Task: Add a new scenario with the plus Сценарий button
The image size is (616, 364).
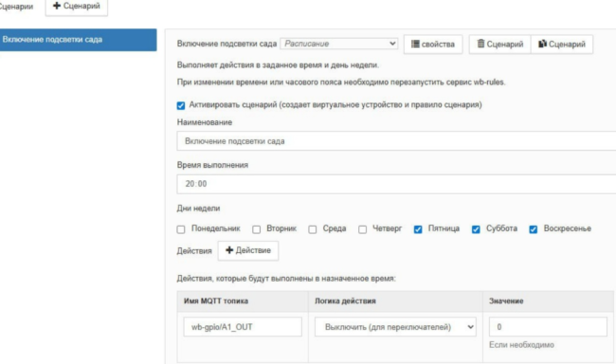Action: pos(77,7)
